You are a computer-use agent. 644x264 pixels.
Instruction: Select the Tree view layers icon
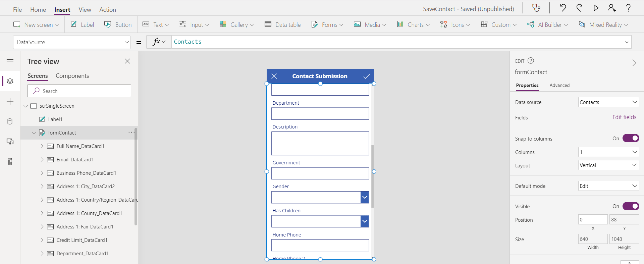(x=10, y=81)
